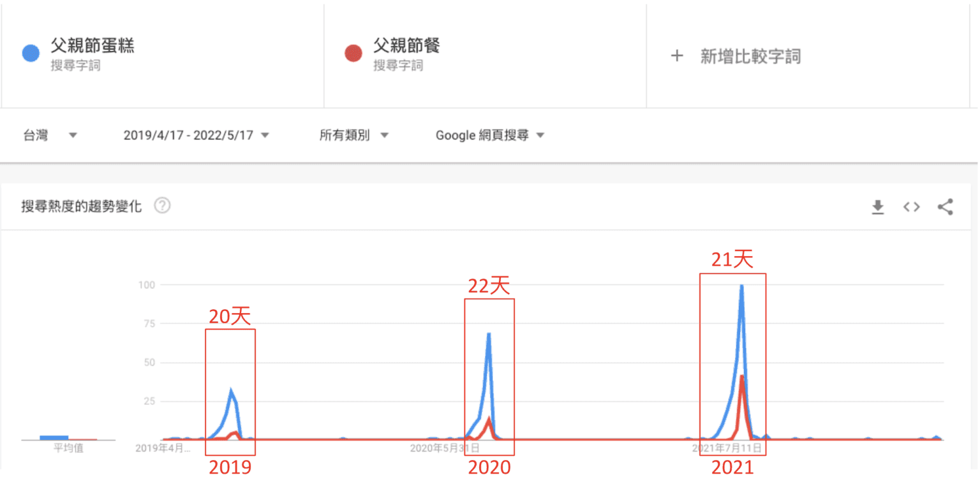Click the red dot for 父親節餐

pyautogui.click(x=353, y=54)
